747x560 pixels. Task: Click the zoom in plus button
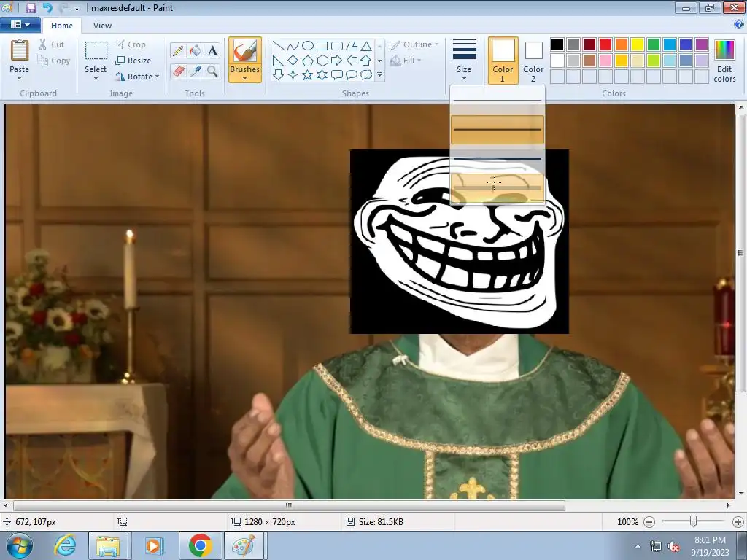point(738,522)
